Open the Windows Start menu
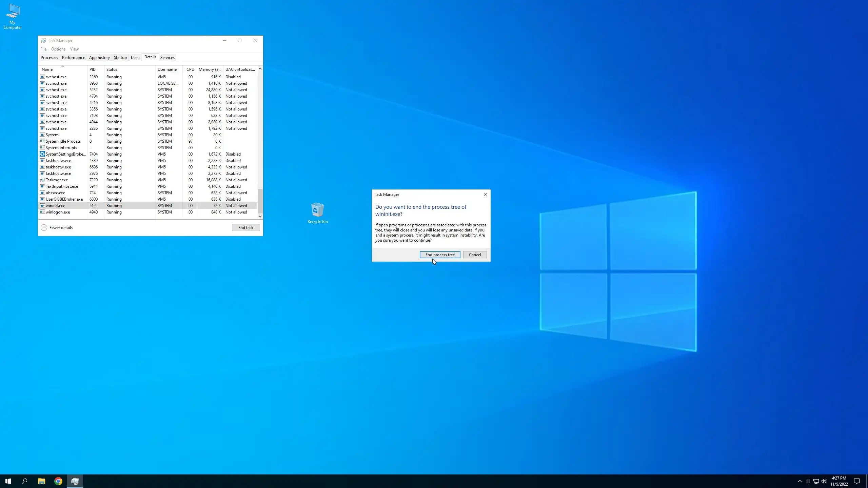 point(8,481)
